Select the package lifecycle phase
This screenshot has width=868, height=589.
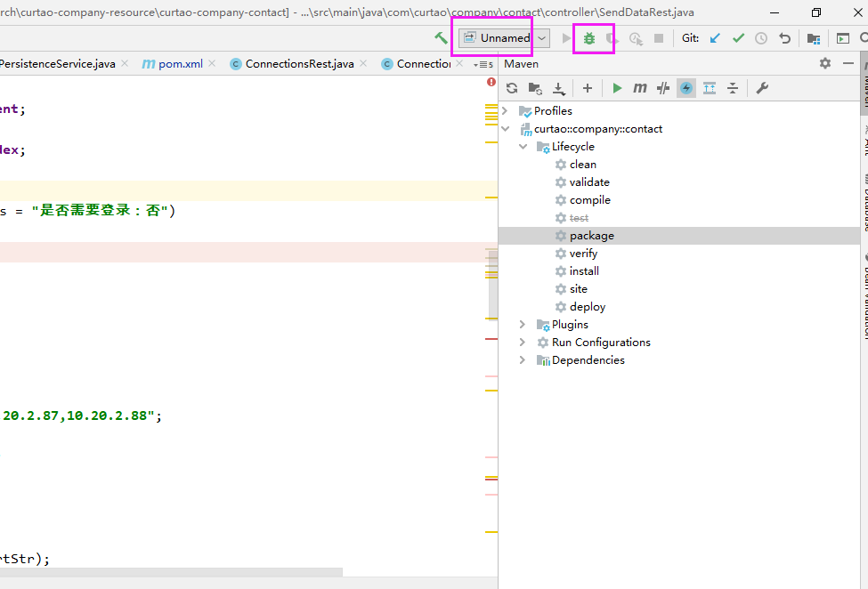coord(593,235)
